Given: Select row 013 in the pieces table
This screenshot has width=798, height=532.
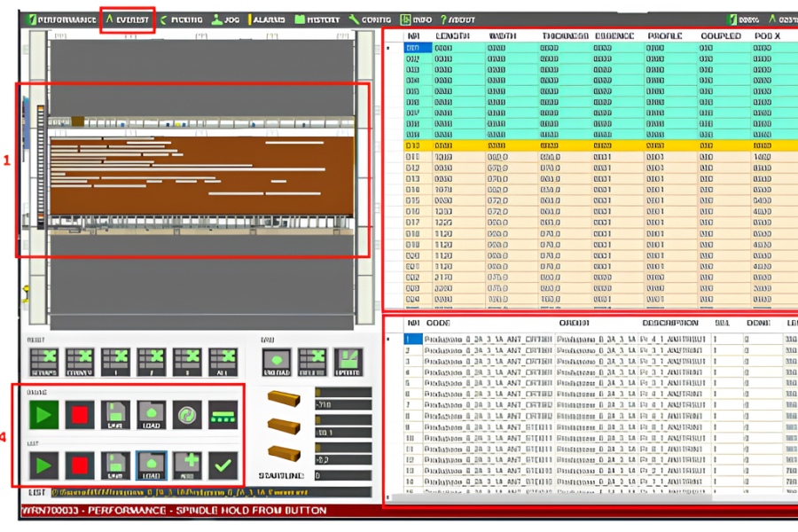Looking at the screenshot, I should (x=600, y=179).
